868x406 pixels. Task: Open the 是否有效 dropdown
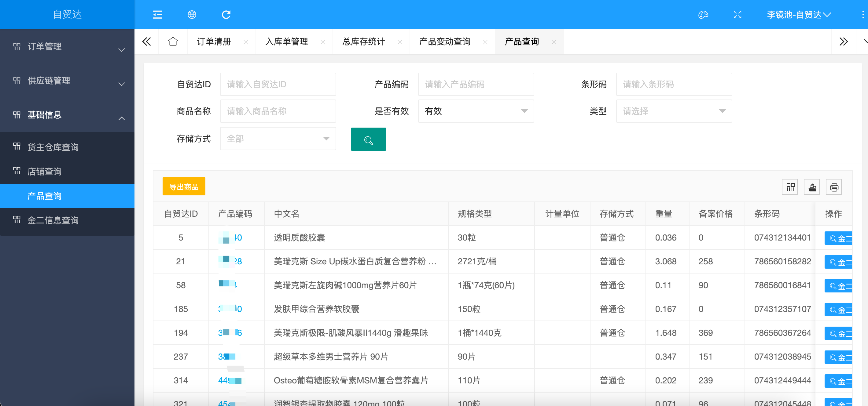476,111
